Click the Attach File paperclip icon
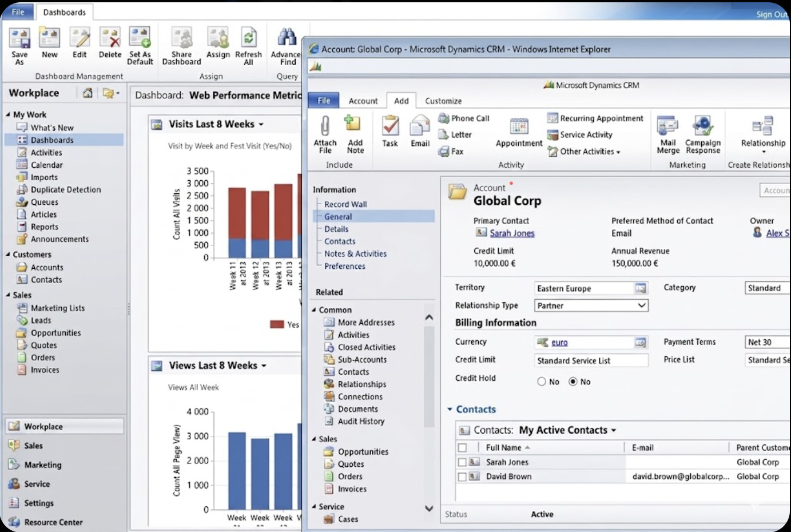 (x=325, y=126)
